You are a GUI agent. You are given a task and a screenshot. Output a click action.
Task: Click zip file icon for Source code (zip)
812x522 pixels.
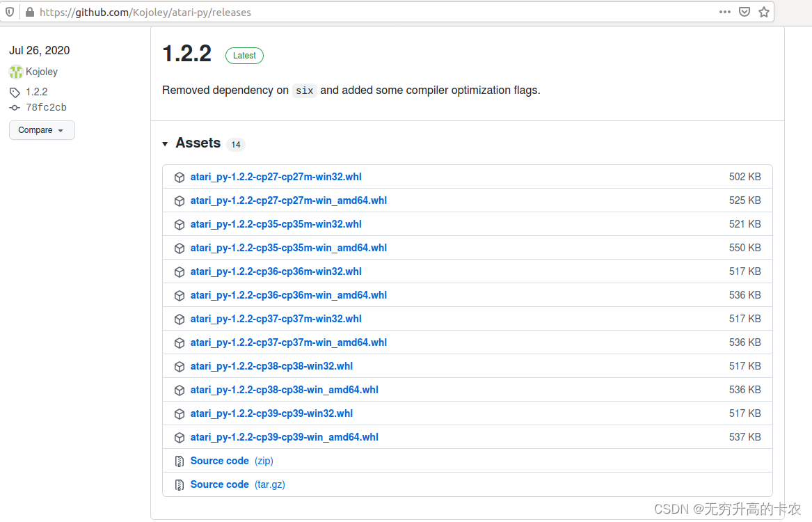pos(180,461)
